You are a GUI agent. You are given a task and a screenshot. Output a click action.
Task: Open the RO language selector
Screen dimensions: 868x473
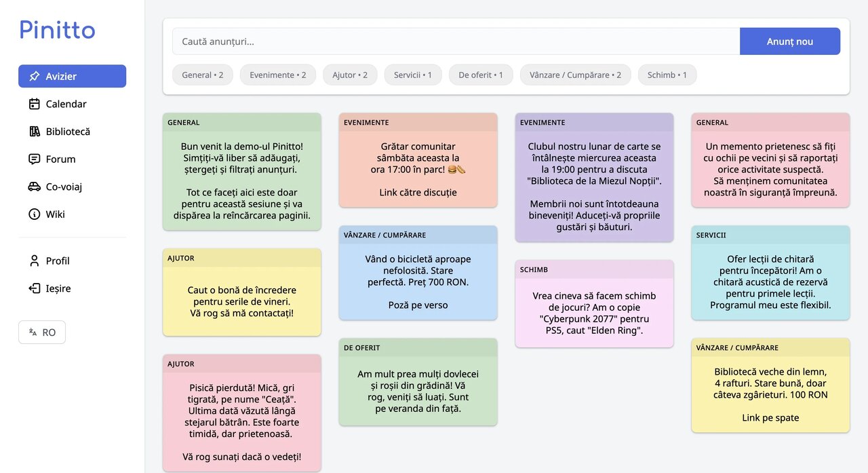[x=41, y=332]
